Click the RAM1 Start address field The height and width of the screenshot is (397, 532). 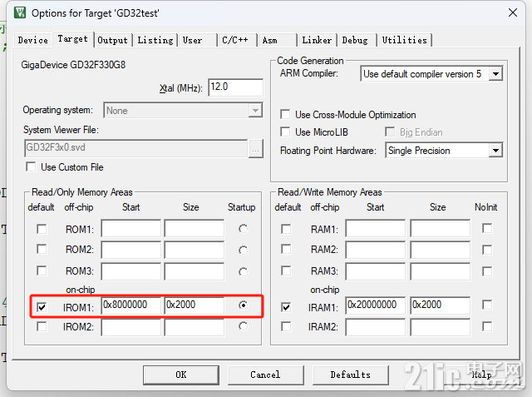pyautogui.click(x=376, y=228)
